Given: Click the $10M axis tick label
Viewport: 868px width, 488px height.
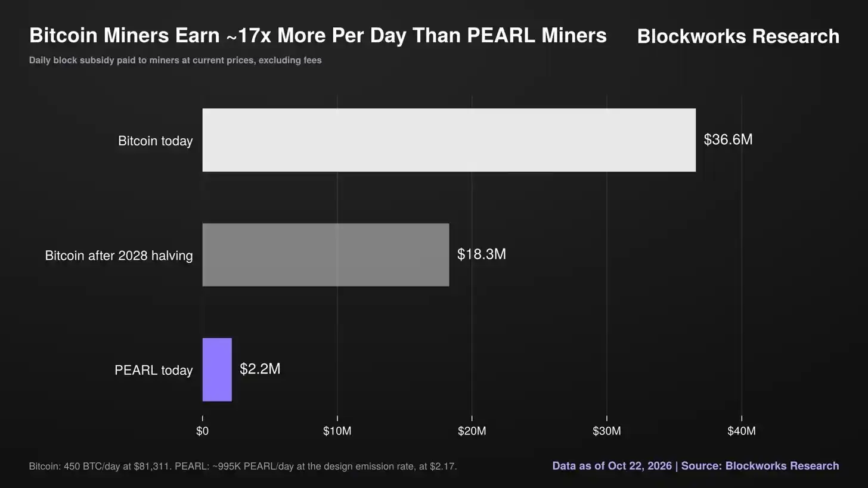Looking at the screenshot, I should pyautogui.click(x=337, y=431).
